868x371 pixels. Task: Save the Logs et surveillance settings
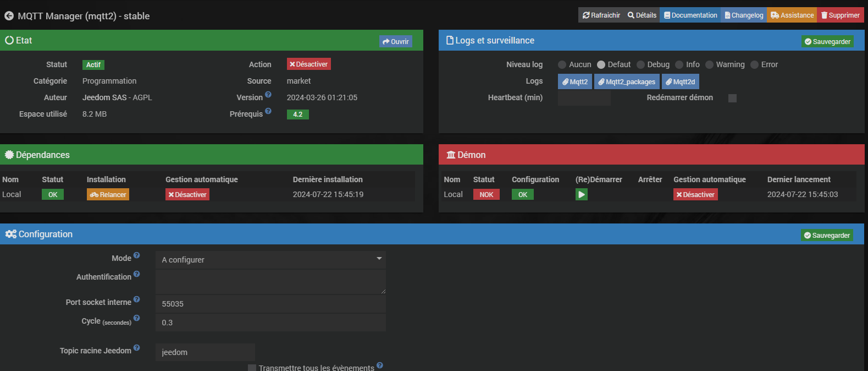pos(827,41)
